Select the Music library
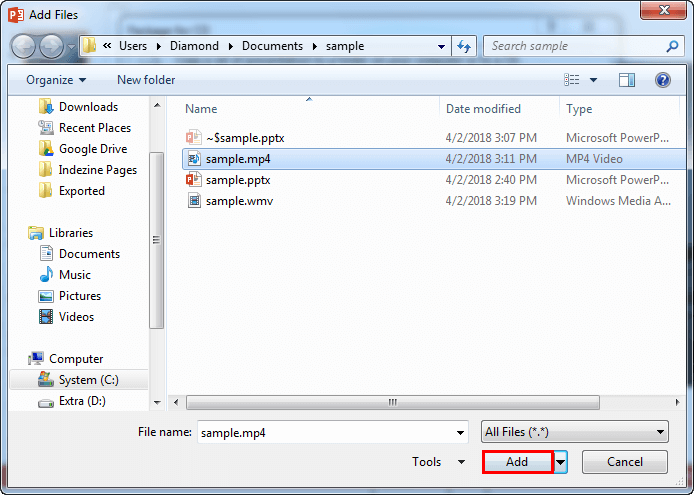The height and width of the screenshot is (495, 694). pos(75,275)
